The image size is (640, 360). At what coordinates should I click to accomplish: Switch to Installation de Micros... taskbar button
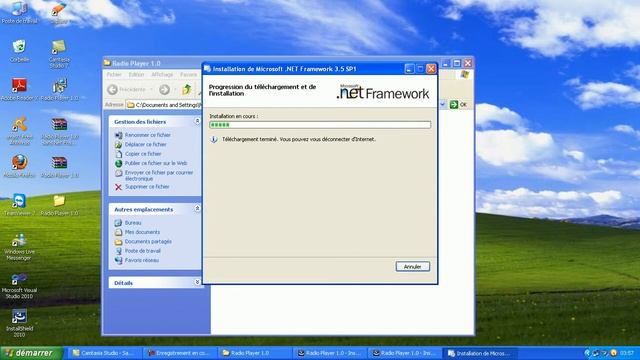point(481,353)
